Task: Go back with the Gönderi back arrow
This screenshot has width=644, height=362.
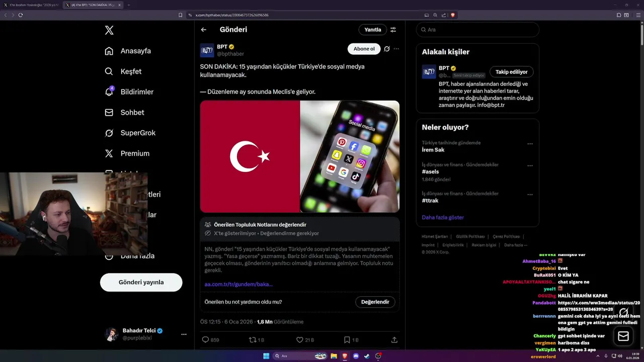Action: point(204,30)
